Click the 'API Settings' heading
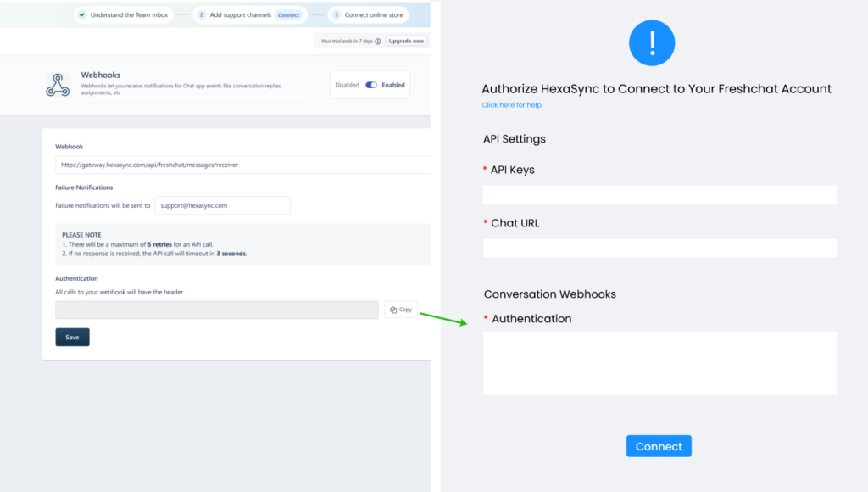This screenshot has width=868, height=492. click(515, 139)
